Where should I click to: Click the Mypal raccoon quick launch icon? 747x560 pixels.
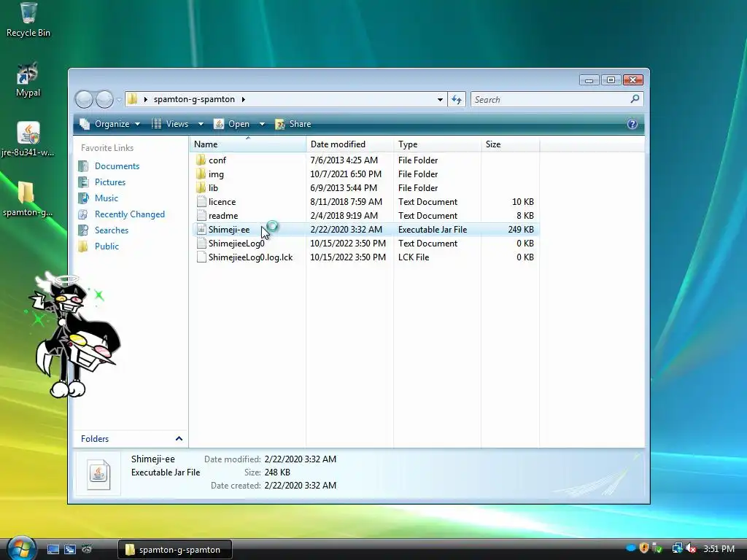[x=87, y=549]
